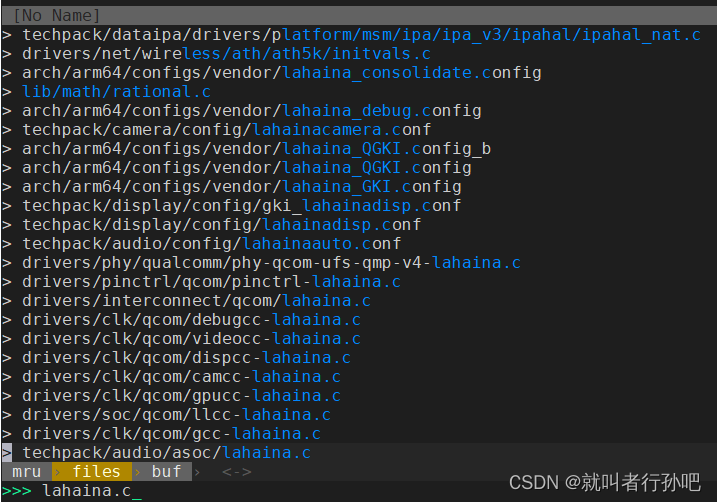Switch to the files mode tab
The image size is (717, 502).
[x=96, y=471]
